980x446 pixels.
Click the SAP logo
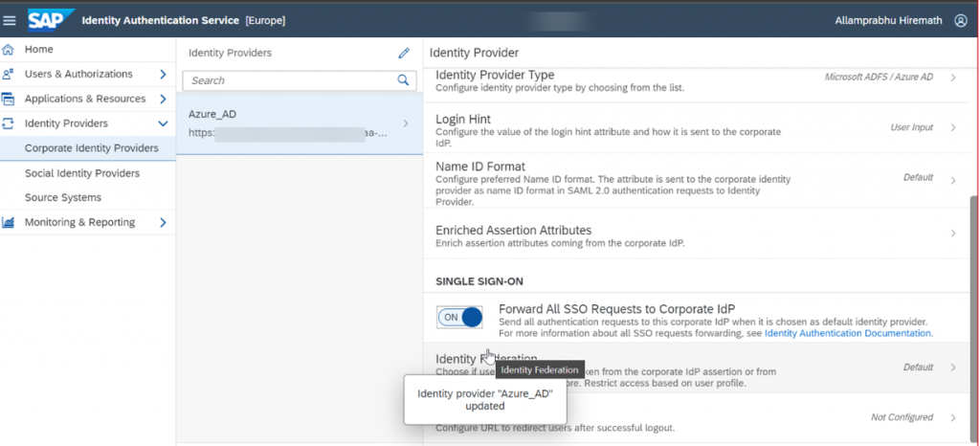pyautogui.click(x=50, y=20)
